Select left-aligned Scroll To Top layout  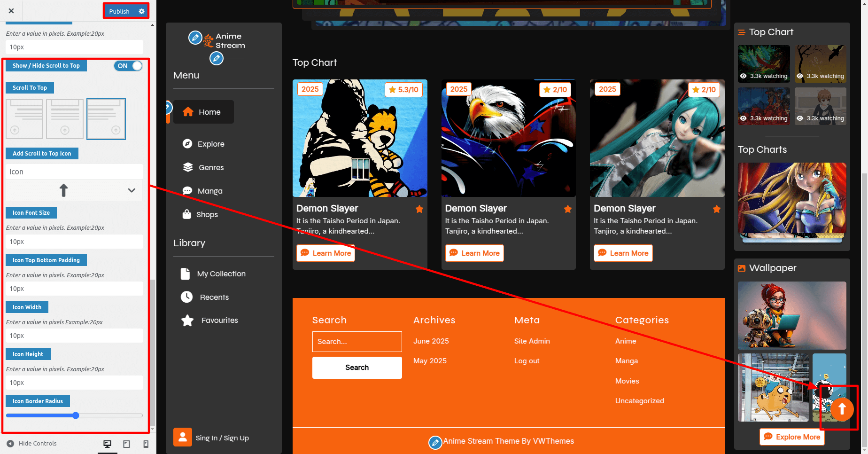click(x=24, y=119)
